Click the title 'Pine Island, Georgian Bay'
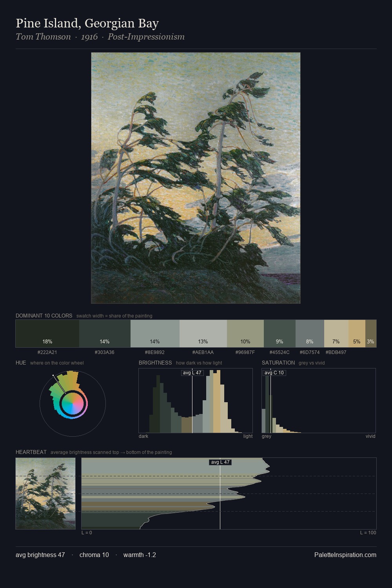Image resolution: width=392 pixels, height=588 pixels. [x=87, y=24]
